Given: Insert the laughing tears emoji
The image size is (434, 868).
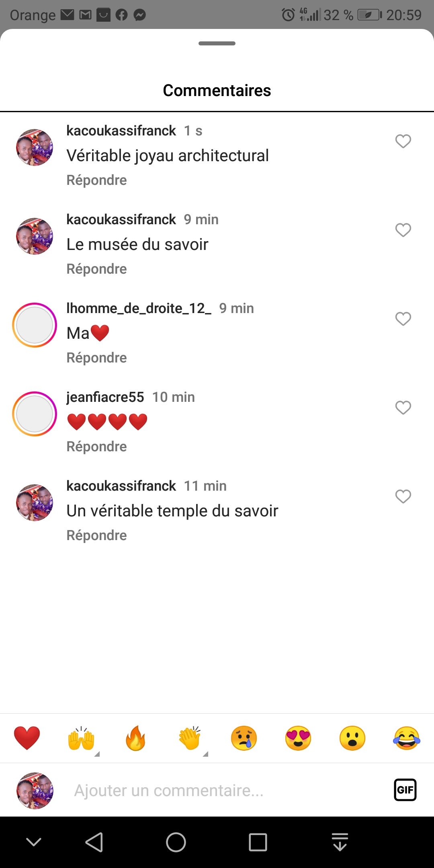Looking at the screenshot, I should [407, 738].
